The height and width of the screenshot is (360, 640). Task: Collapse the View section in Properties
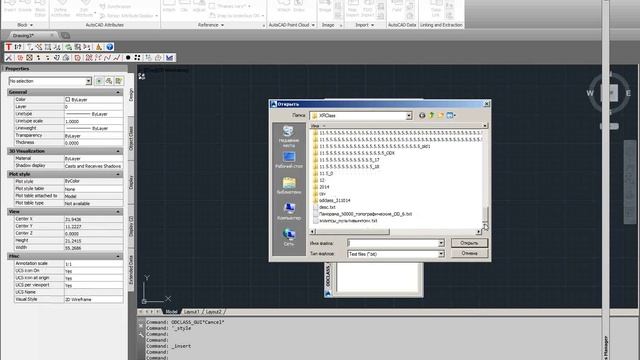point(118,211)
